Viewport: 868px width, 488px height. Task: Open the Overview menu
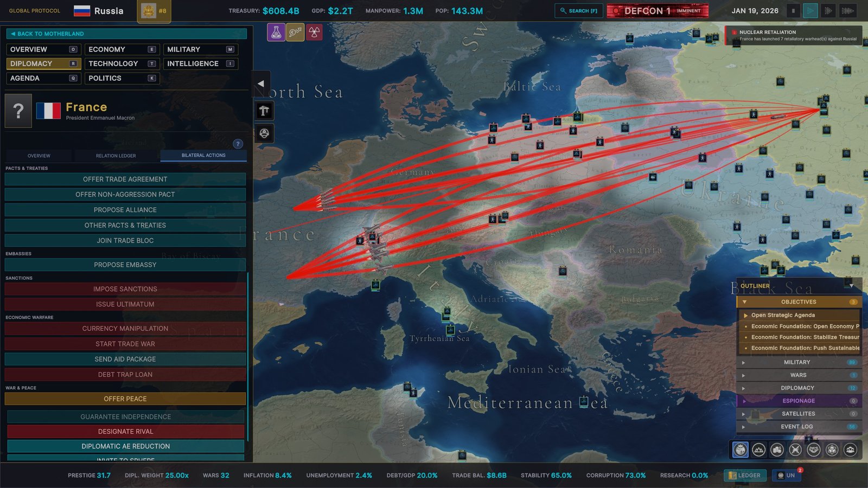(x=43, y=49)
